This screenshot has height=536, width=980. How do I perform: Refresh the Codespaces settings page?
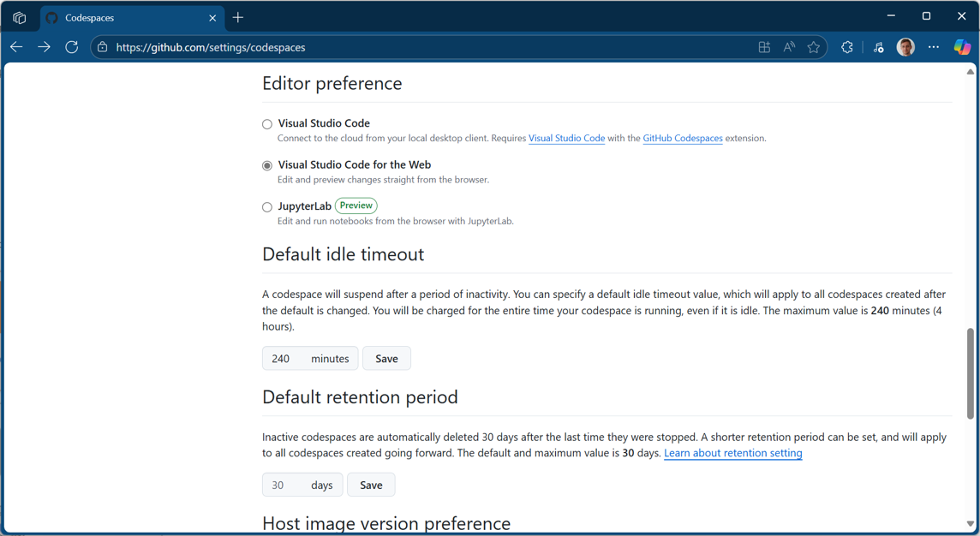pos(72,47)
